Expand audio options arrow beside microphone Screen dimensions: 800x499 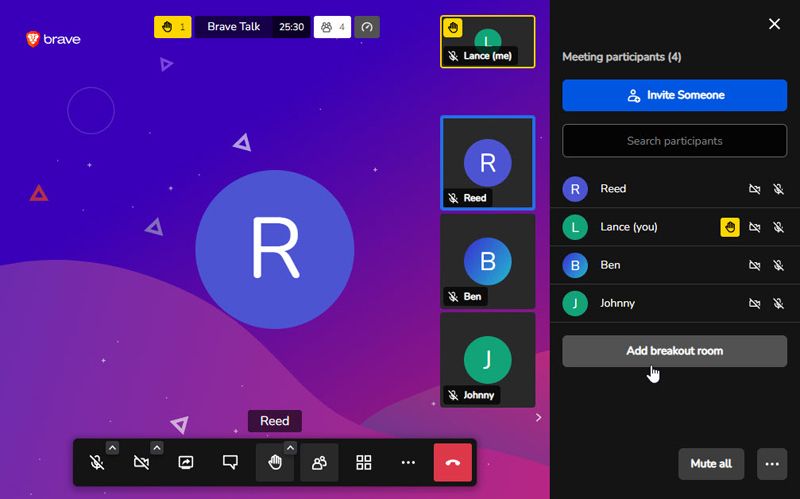coord(112,448)
